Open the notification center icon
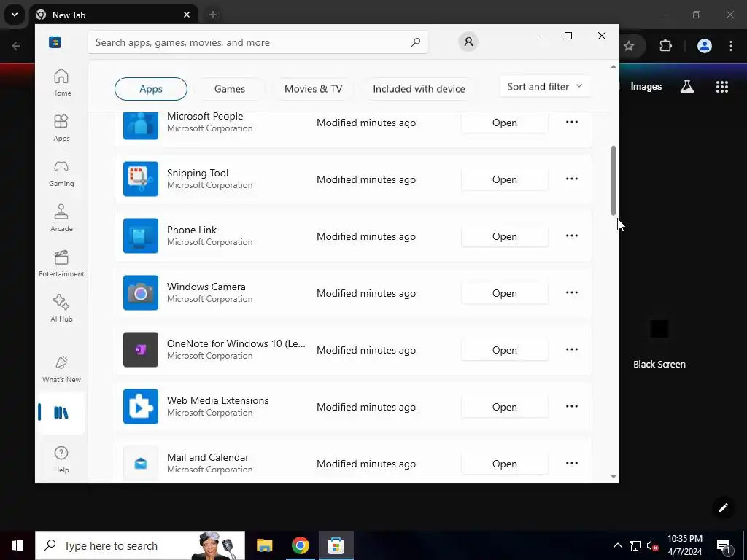Screen dimensions: 747x560 (724, 545)
